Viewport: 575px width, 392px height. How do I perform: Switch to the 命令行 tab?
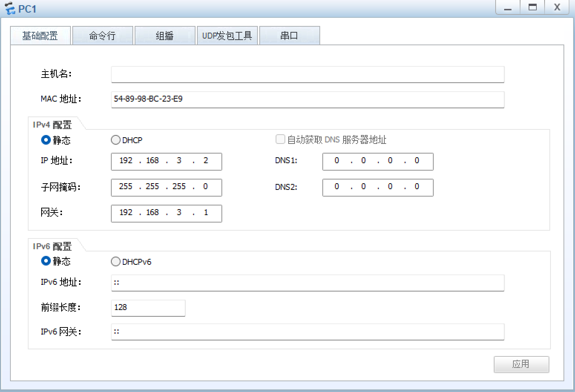click(102, 35)
